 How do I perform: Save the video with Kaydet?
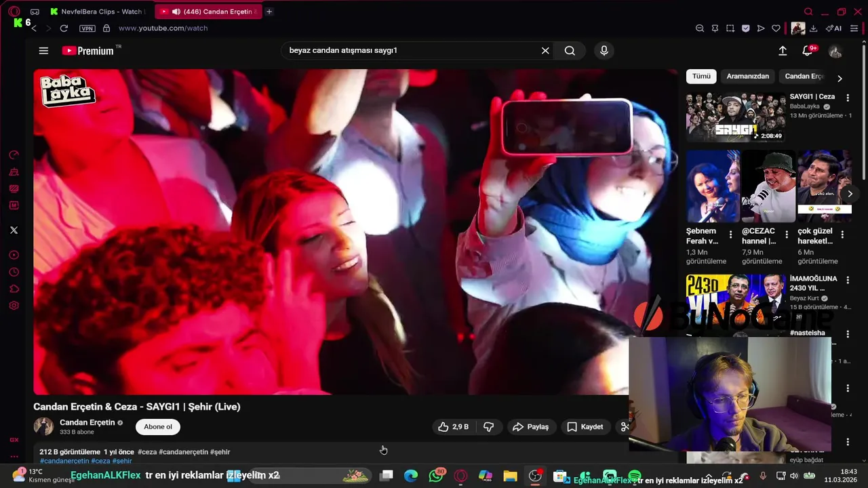[x=585, y=427]
